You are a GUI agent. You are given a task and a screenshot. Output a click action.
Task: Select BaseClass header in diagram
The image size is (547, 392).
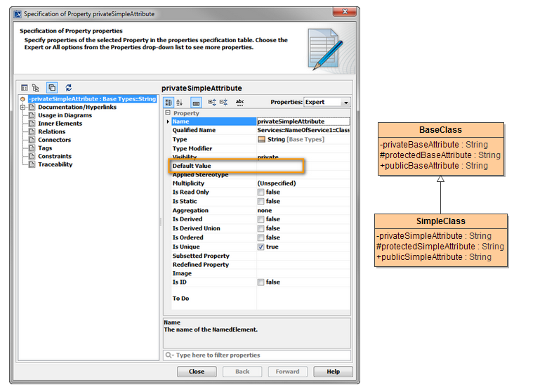tap(440, 130)
